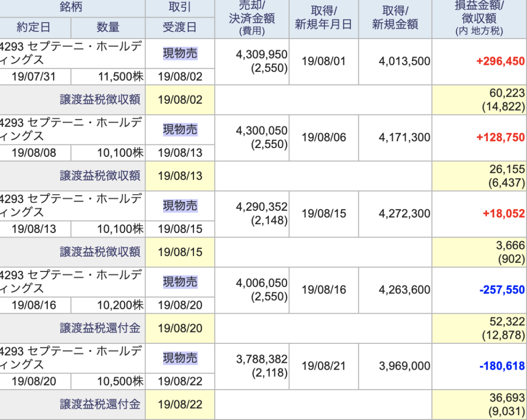
Task: Click the 現物売 label in 19/08/08 trade
Action: (180, 130)
